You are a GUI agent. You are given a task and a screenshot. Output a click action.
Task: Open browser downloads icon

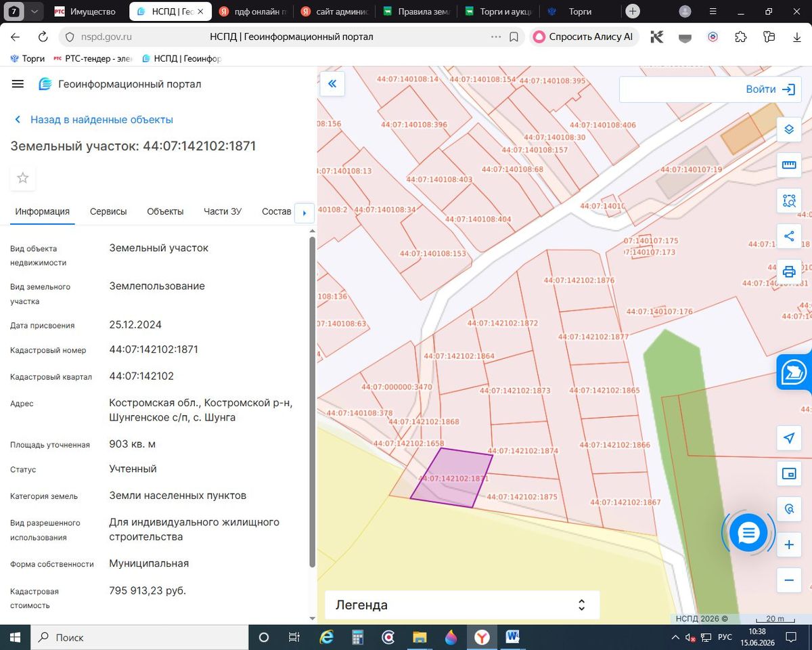pos(797,37)
